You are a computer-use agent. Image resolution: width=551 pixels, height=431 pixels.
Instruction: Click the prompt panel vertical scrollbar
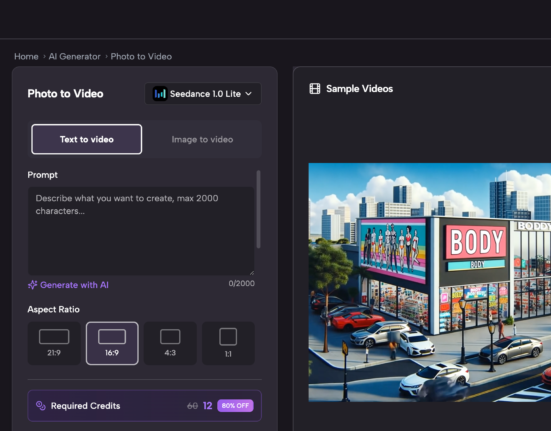tap(259, 209)
